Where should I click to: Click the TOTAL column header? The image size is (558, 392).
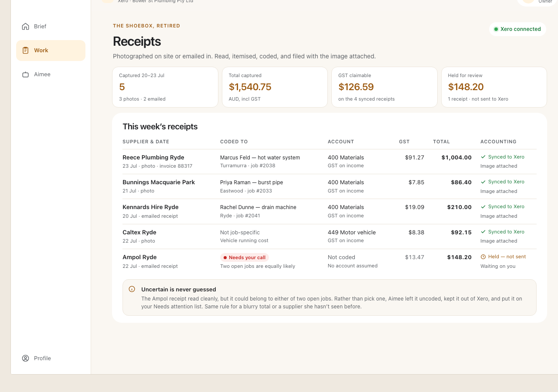pyautogui.click(x=441, y=142)
